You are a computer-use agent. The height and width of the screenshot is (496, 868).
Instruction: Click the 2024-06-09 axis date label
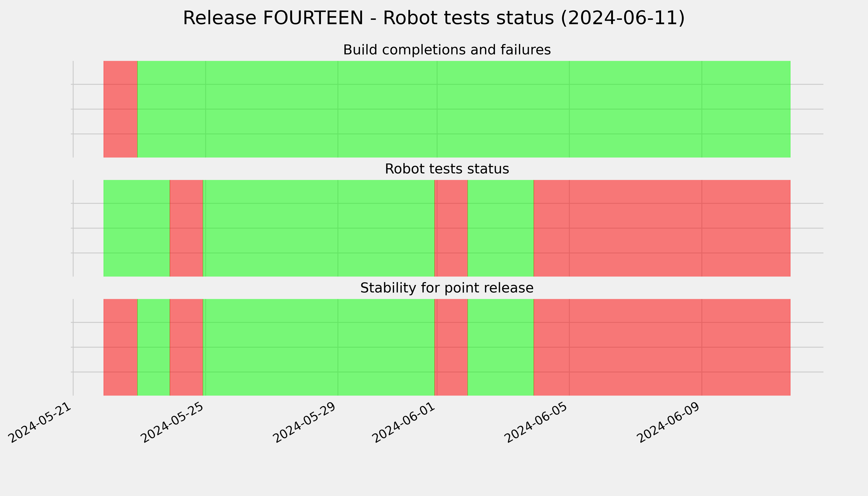pos(669,422)
